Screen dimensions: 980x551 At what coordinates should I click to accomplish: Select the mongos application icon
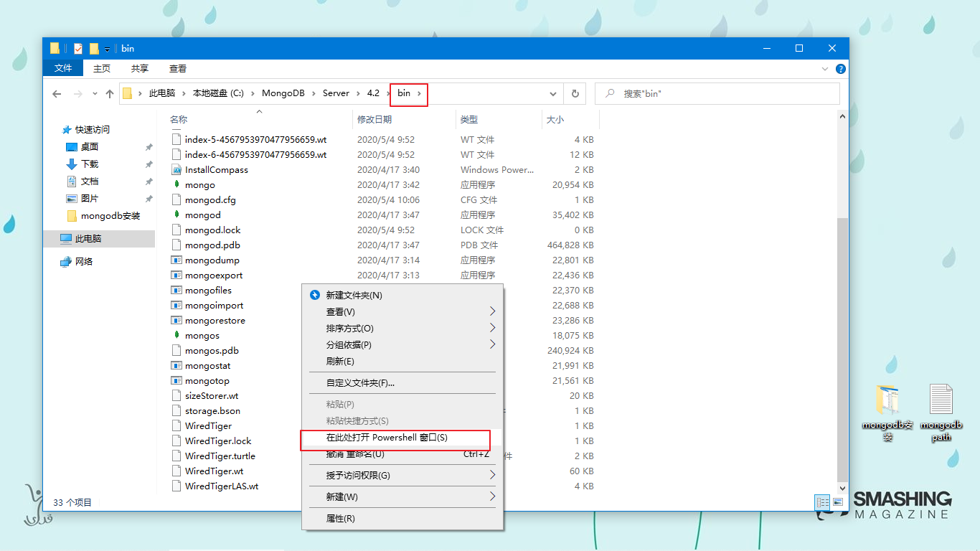[177, 335]
